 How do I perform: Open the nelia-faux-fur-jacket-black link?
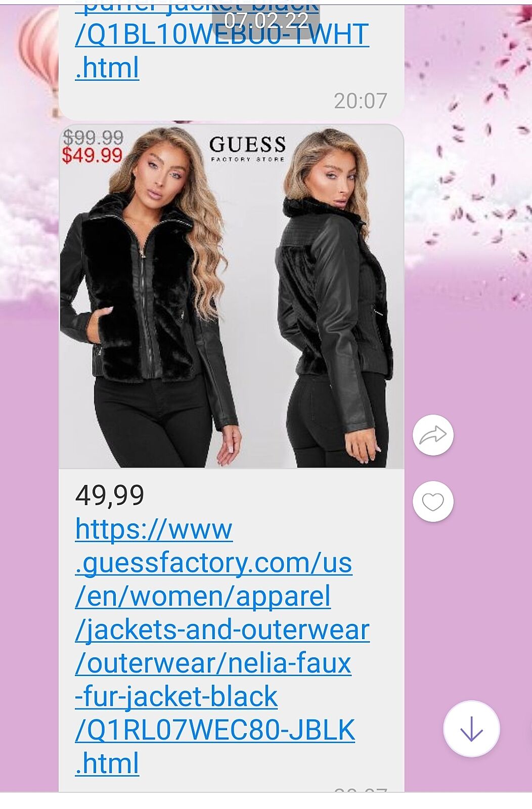click(x=223, y=646)
